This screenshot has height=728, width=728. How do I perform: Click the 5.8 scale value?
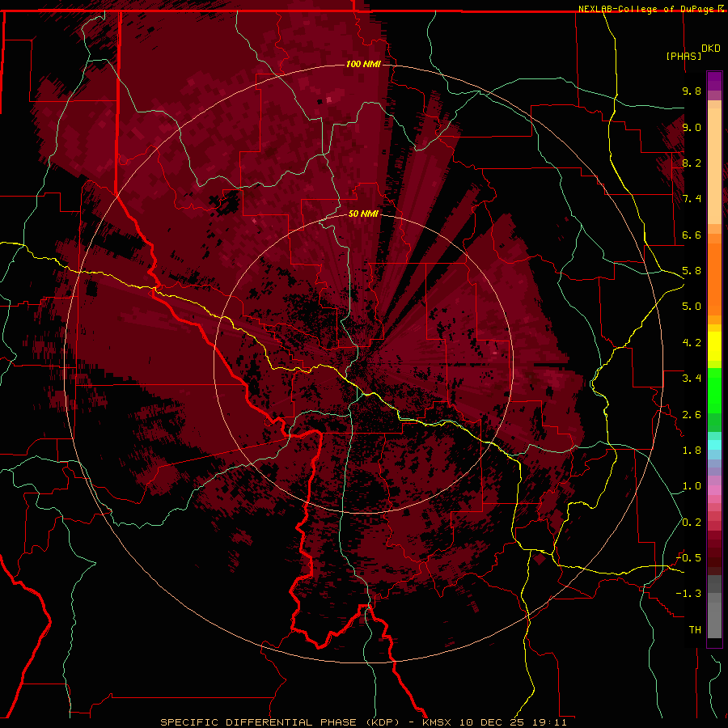(x=692, y=271)
